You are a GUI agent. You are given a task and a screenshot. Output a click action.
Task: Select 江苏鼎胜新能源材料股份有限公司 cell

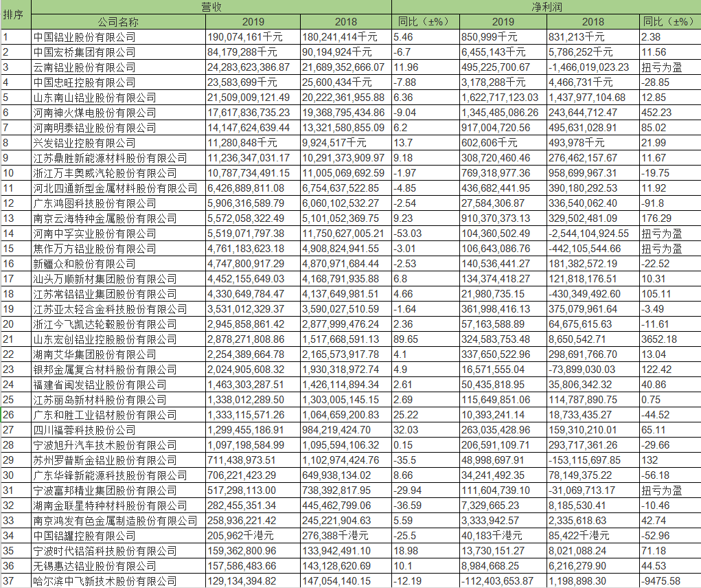click(x=119, y=158)
